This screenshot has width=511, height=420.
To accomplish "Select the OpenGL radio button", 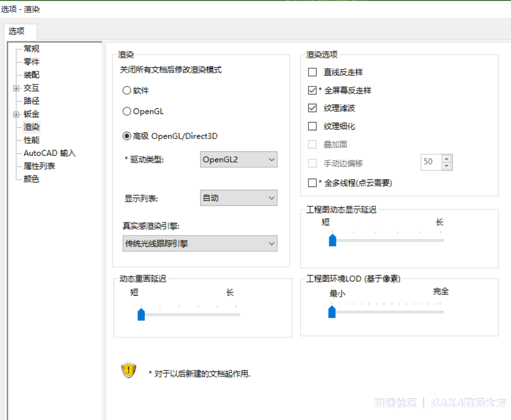I will (x=127, y=111).
